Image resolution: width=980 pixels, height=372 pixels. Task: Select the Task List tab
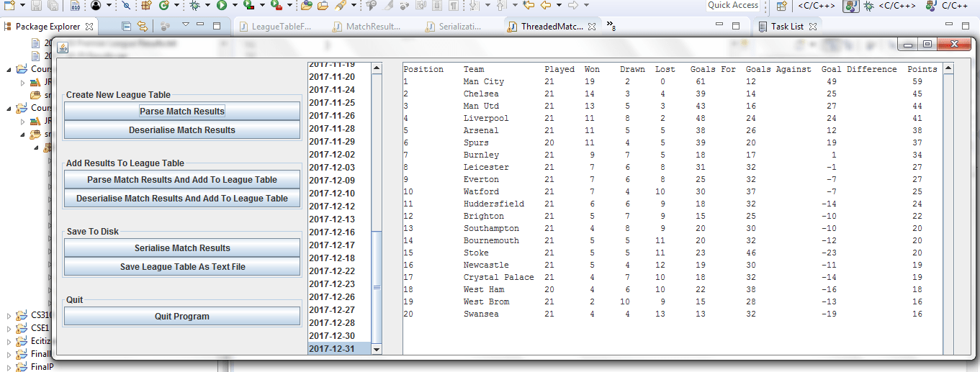(787, 27)
